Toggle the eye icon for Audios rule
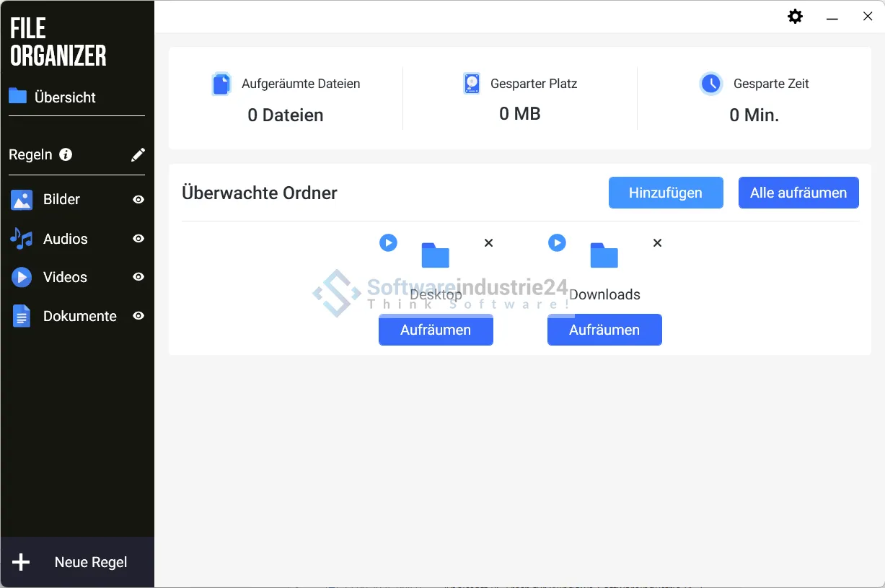The image size is (885, 588). (138, 239)
